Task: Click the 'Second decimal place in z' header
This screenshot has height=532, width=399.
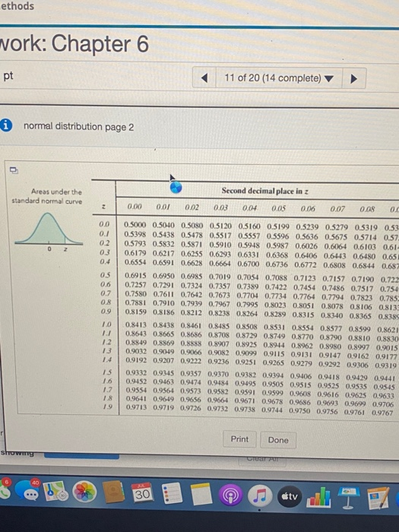Action: coord(265,191)
